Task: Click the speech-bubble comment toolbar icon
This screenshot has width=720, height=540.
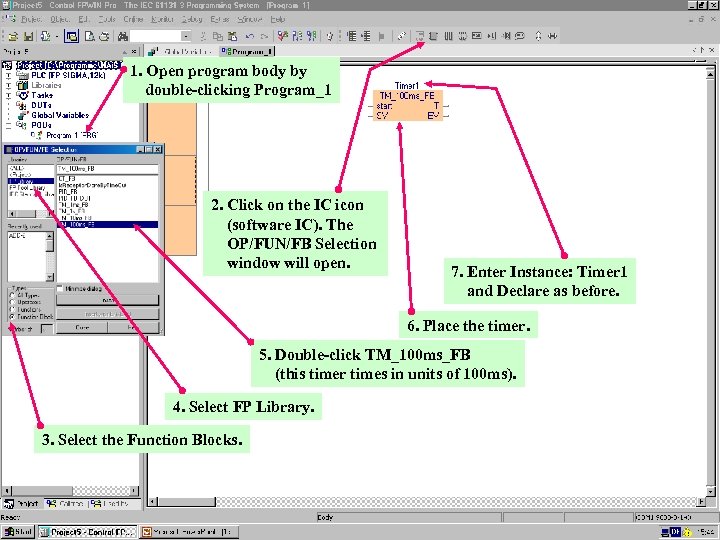Action: 519,36
